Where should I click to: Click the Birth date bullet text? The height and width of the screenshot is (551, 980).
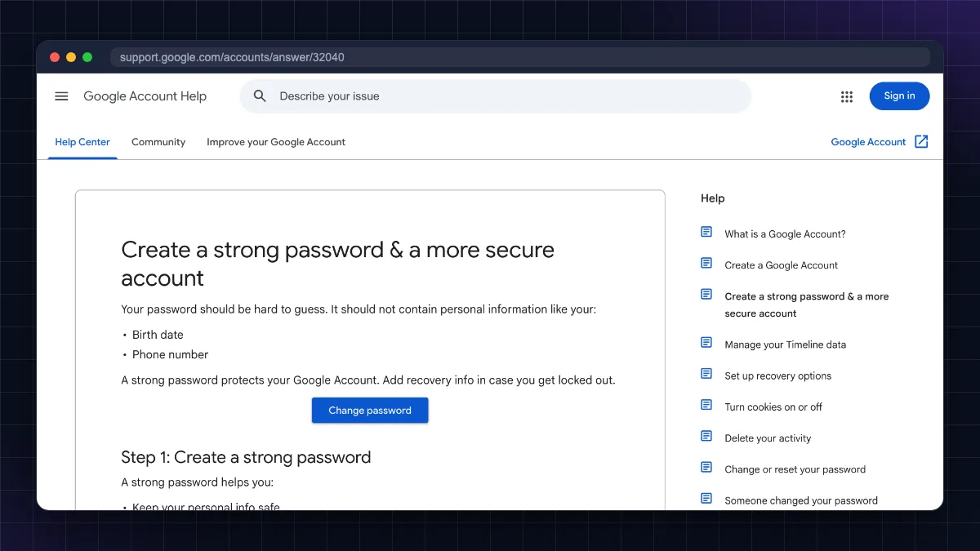click(x=158, y=335)
